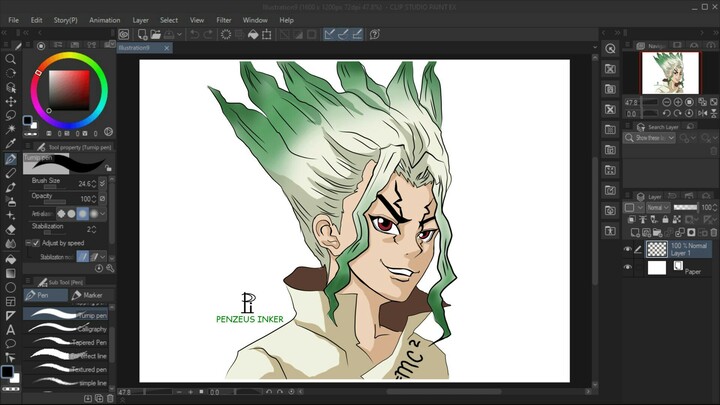This screenshot has height=405, width=720.
Task: Select the Eyedropper tool
Action: click(x=10, y=143)
